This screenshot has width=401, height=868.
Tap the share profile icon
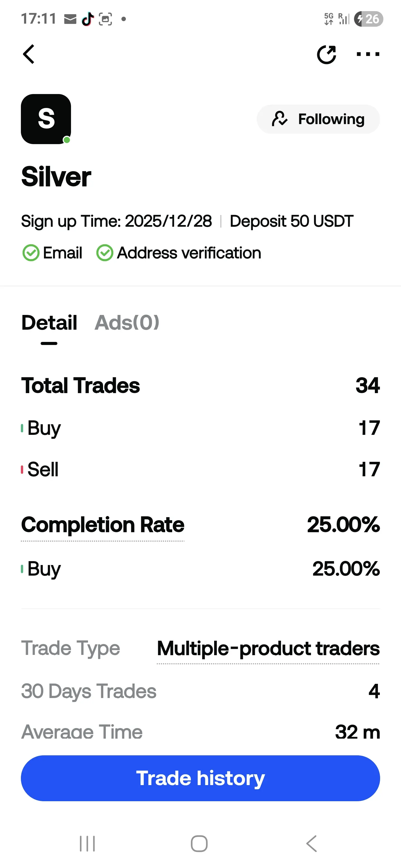(x=326, y=54)
